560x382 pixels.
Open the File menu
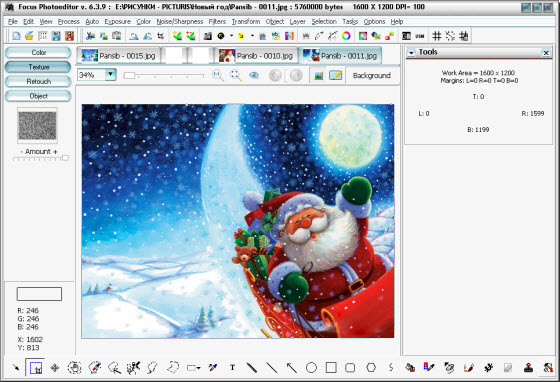tap(13, 22)
